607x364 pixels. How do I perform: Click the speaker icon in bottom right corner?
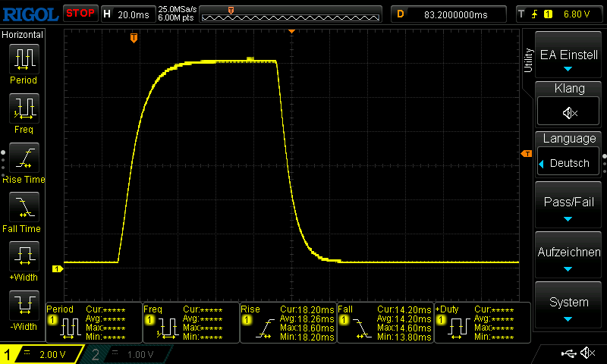(x=587, y=353)
